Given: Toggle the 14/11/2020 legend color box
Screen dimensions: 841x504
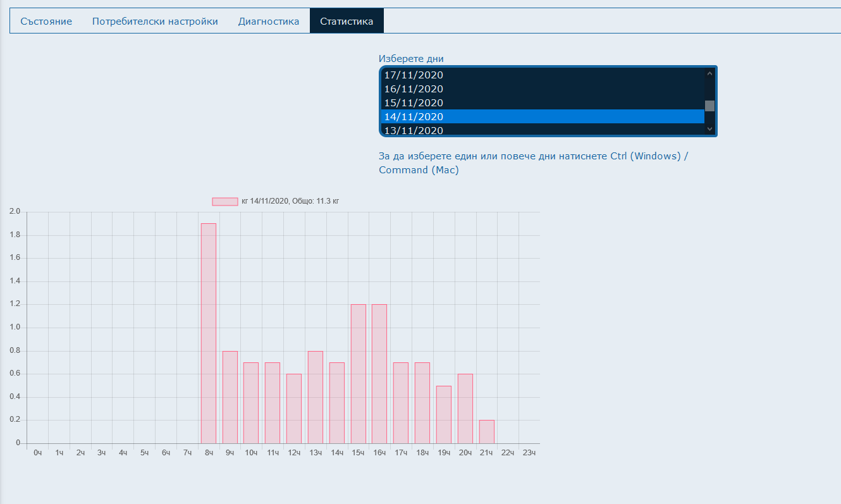Looking at the screenshot, I should click(225, 201).
